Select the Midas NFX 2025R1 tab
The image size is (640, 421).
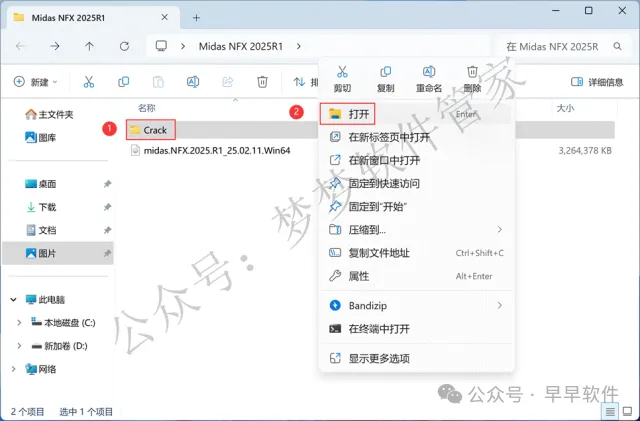tap(93, 18)
